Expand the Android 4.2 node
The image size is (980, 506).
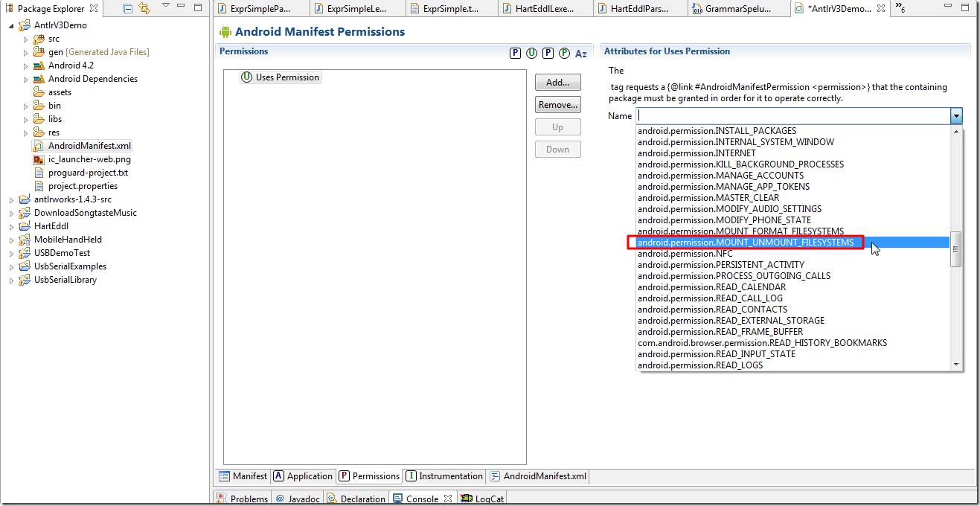(25, 65)
